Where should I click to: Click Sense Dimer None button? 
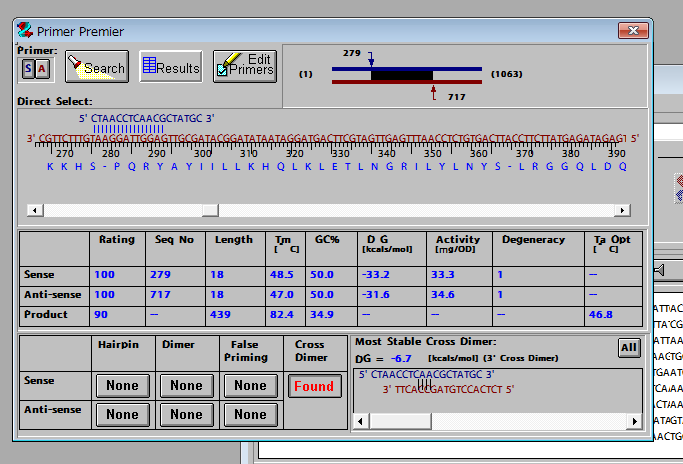click(186, 385)
